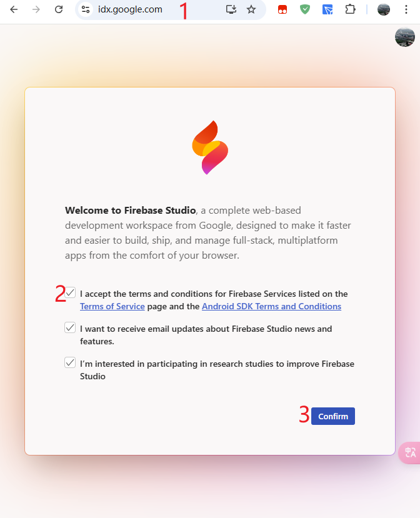Bookmark this page with the star icon
Image resolution: width=420 pixels, height=518 pixels.
[x=251, y=9]
